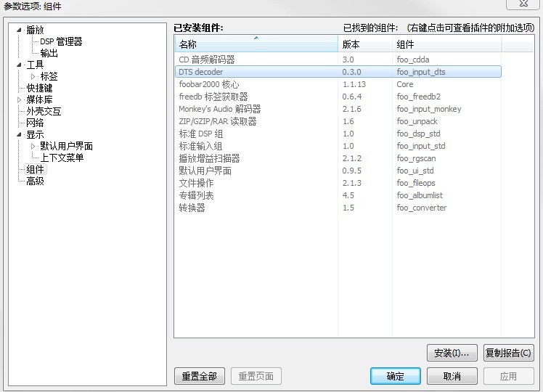Select the CD 音频解码器 row

click(338, 60)
